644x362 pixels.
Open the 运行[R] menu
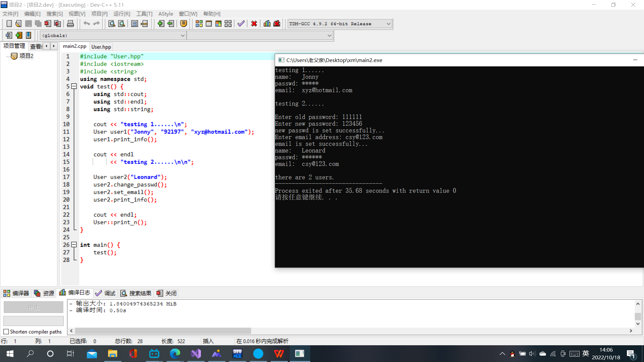click(121, 14)
